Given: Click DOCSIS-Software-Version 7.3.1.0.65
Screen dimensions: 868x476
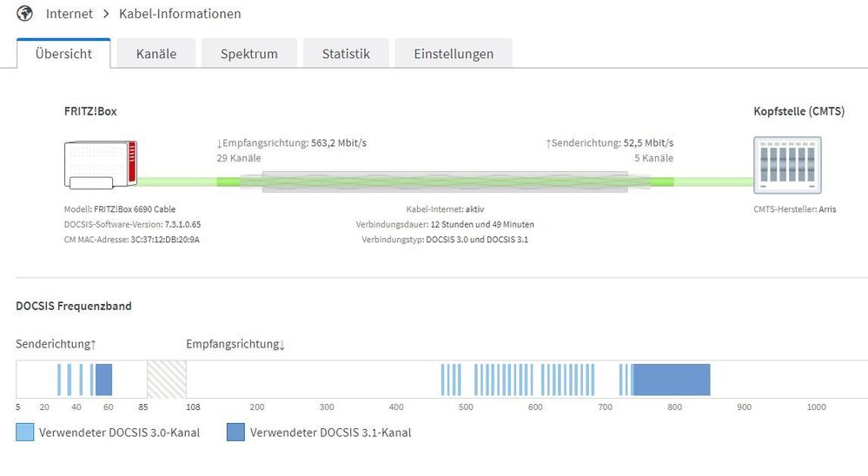Looking at the screenshot, I should (x=132, y=225).
